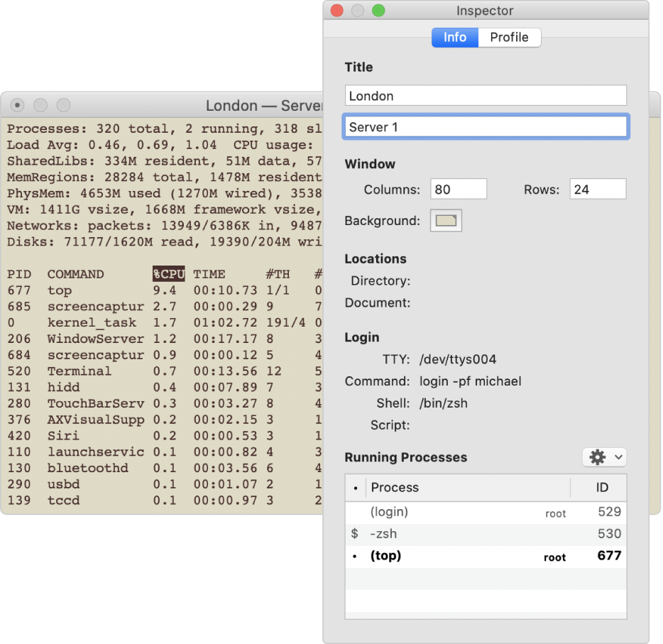Select the (login) process row
The image size is (663, 644).
click(x=486, y=513)
